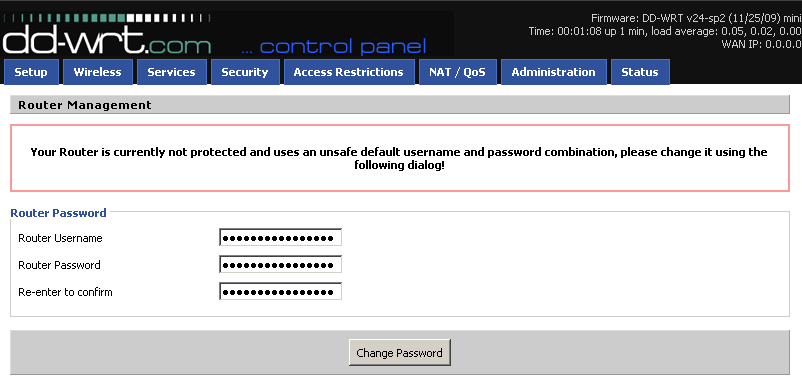Image resolution: width=802 pixels, height=383 pixels.
Task: Open the Setup tab
Action: point(31,72)
